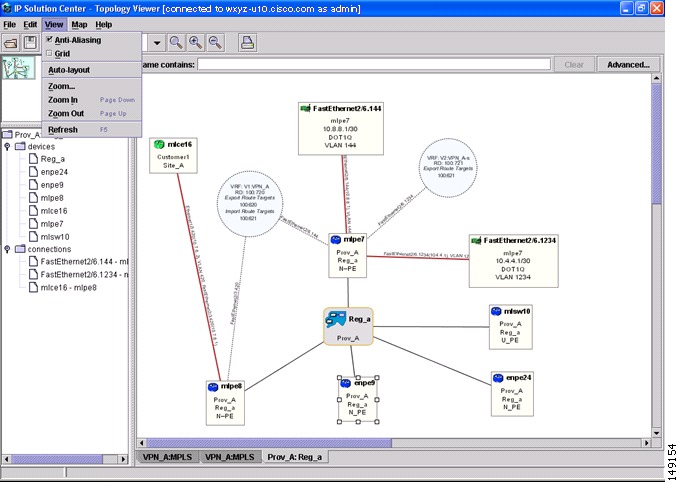Open the Map menu
The height and width of the screenshot is (482, 678).
(x=79, y=25)
